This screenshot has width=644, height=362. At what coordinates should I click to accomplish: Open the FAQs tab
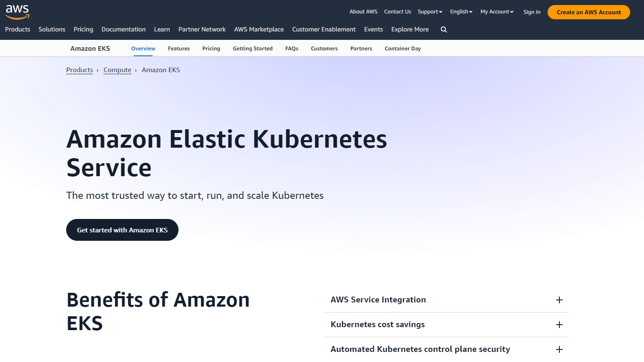(292, 48)
